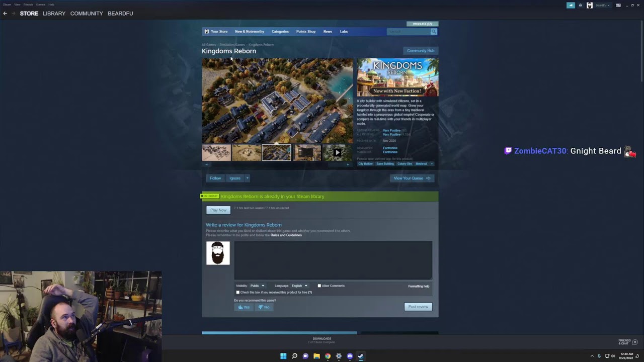Open Points Shop in the store nav
Viewport: 644px width, 362px height.
click(x=306, y=32)
